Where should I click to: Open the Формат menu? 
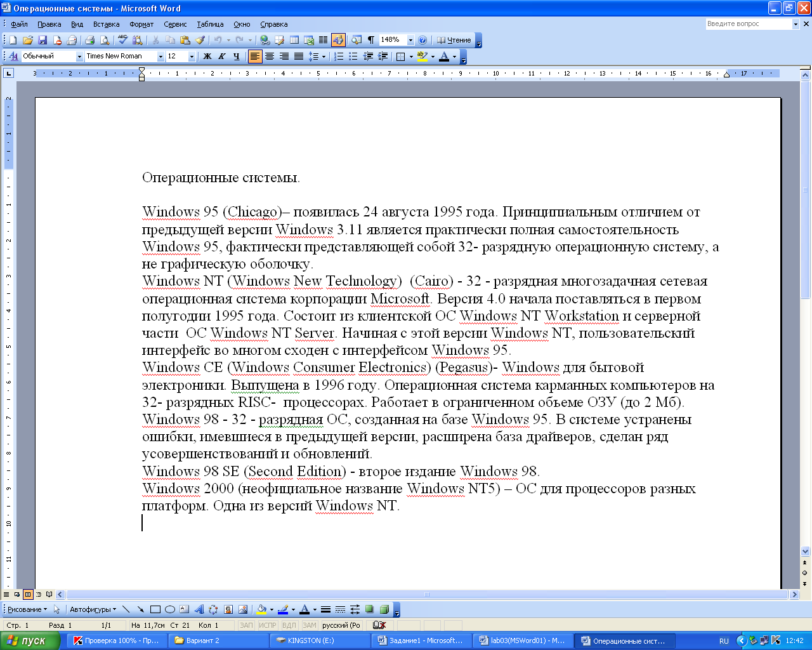tap(141, 24)
